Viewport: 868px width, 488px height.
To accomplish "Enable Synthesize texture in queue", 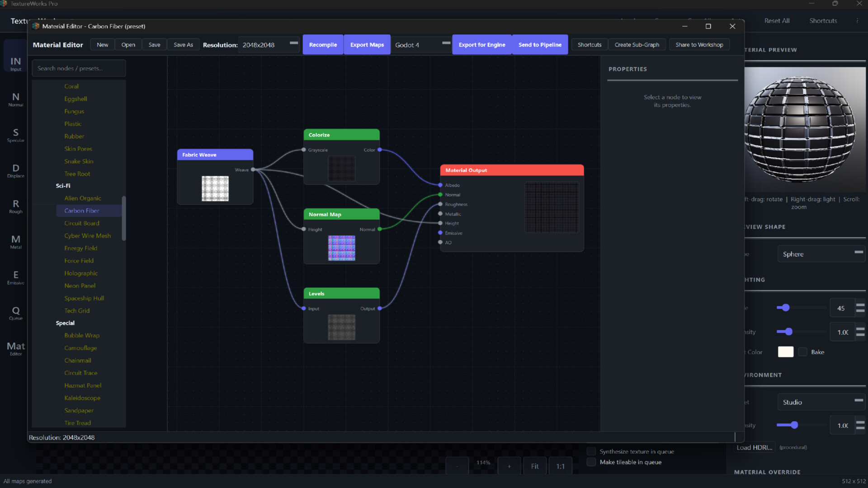I will pyautogui.click(x=591, y=451).
